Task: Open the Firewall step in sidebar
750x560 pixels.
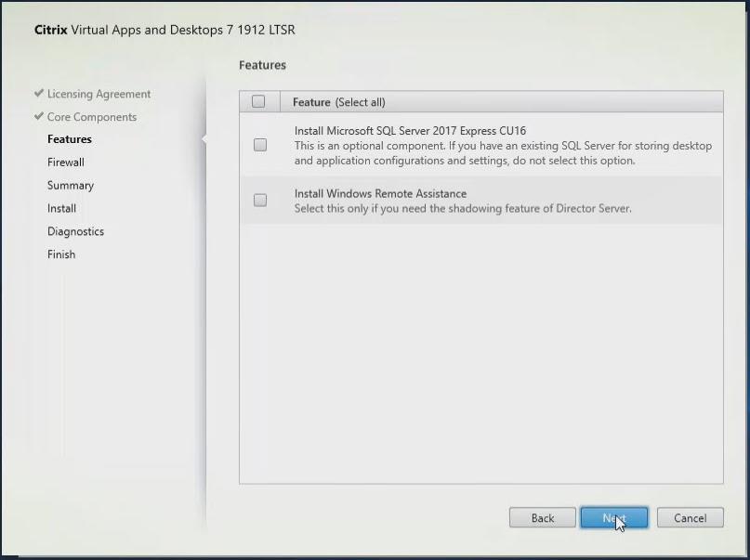Action: pos(66,163)
